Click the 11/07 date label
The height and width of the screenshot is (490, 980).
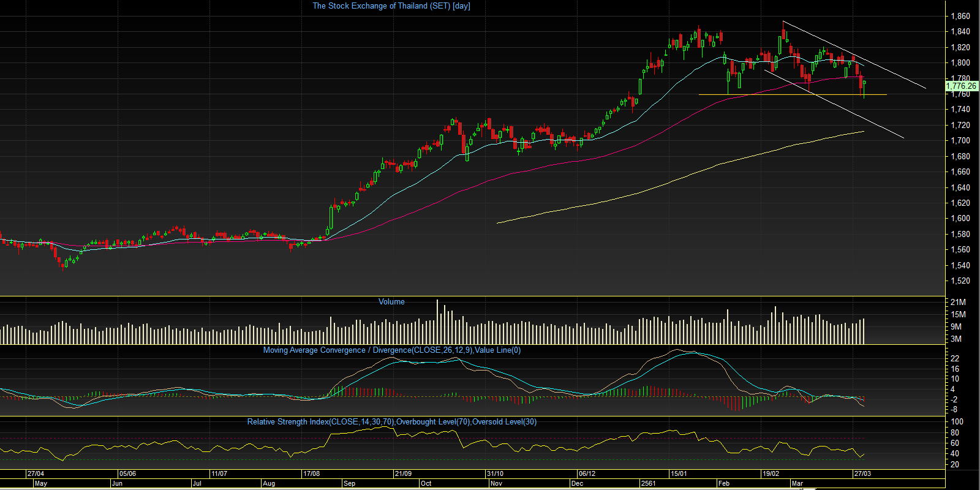[219, 474]
